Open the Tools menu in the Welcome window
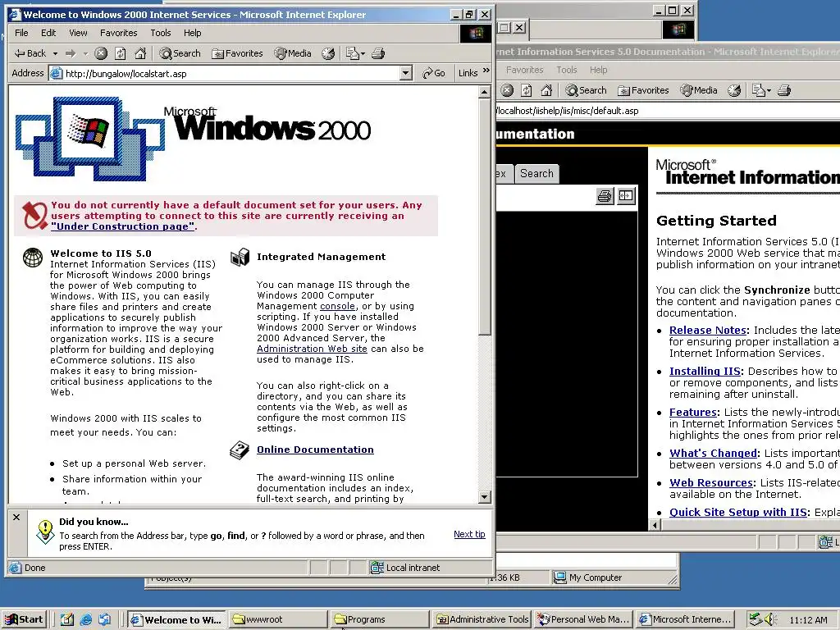The width and height of the screenshot is (840, 630). 160,33
